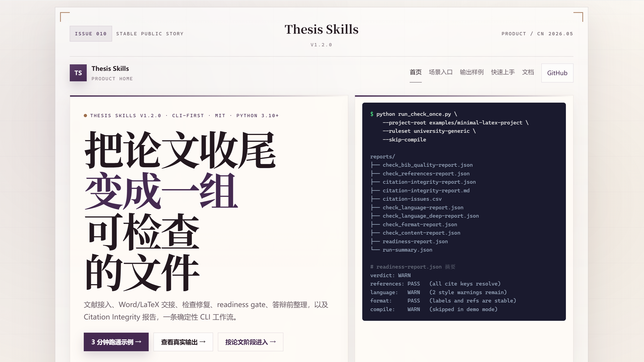Go to 场景入口 in the navigation
This screenshot has height=362, width=644.
pyautogui.click(x=441, y=72)
